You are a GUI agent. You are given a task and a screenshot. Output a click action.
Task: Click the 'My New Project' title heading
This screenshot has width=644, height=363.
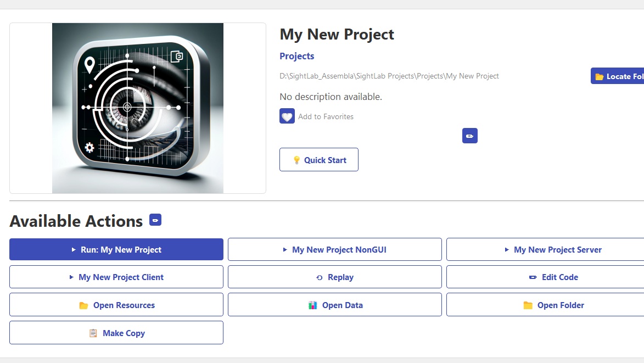(x=337, y=35)
